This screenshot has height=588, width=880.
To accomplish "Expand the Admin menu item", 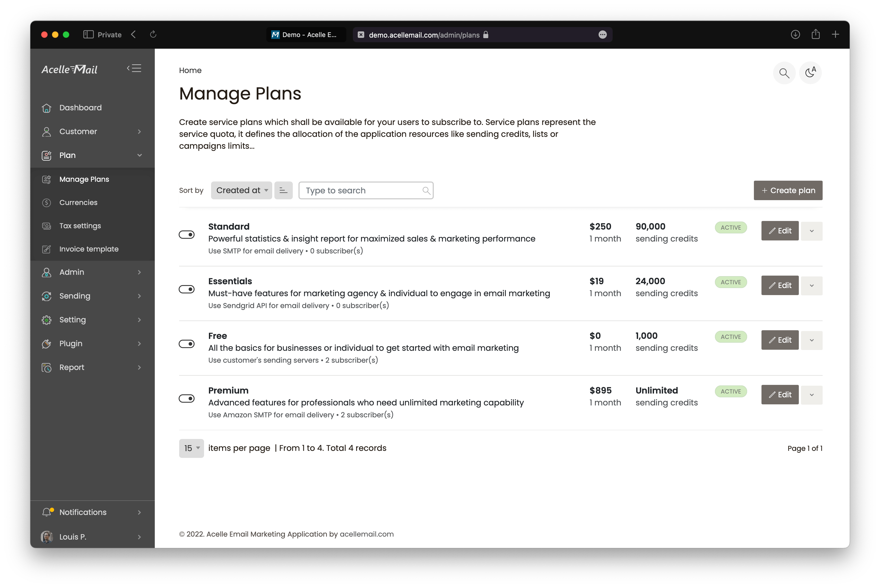I will [x=93, y=272].
